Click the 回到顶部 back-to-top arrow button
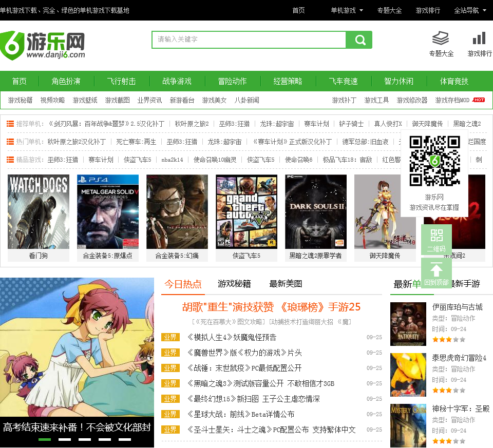 437,274
